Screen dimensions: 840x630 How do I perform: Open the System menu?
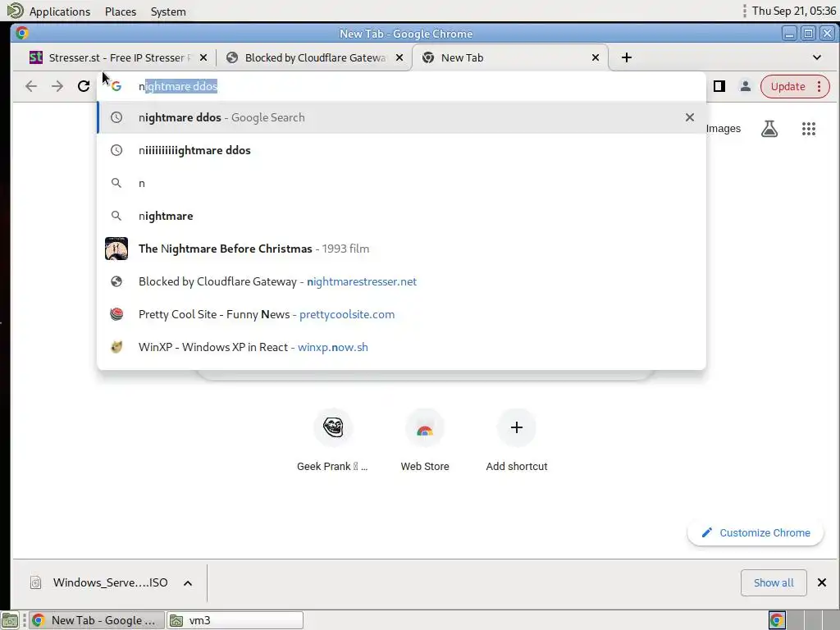coord(168,11)
